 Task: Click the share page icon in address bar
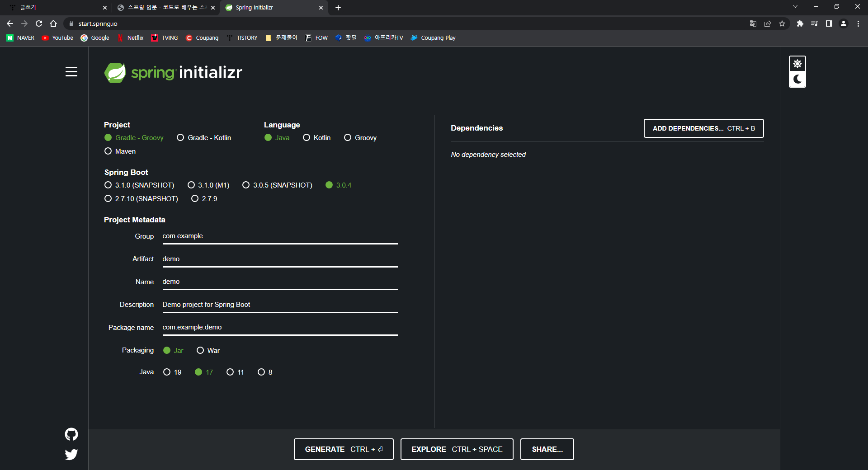pyautogui.click(x=768, y=23)
